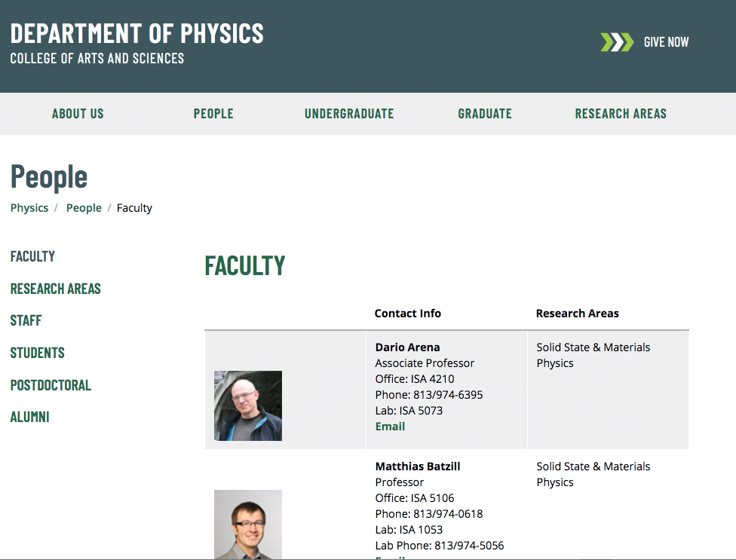Open Research Areas in top navigation
The image size is (736, 560).
tap(621, 114)
